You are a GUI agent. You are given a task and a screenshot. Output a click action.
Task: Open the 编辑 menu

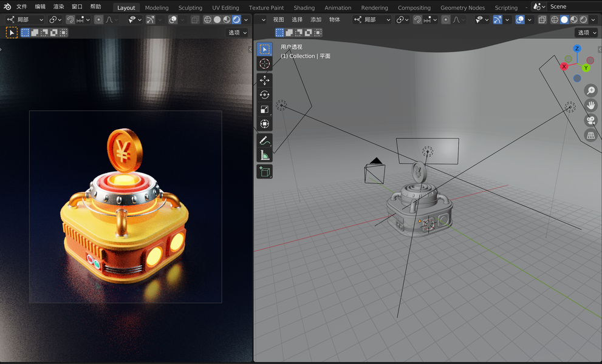coord(40,7)
